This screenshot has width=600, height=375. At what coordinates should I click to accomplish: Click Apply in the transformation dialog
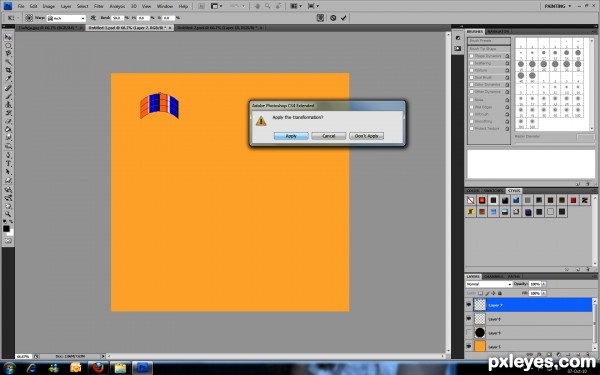coord(291,136)
